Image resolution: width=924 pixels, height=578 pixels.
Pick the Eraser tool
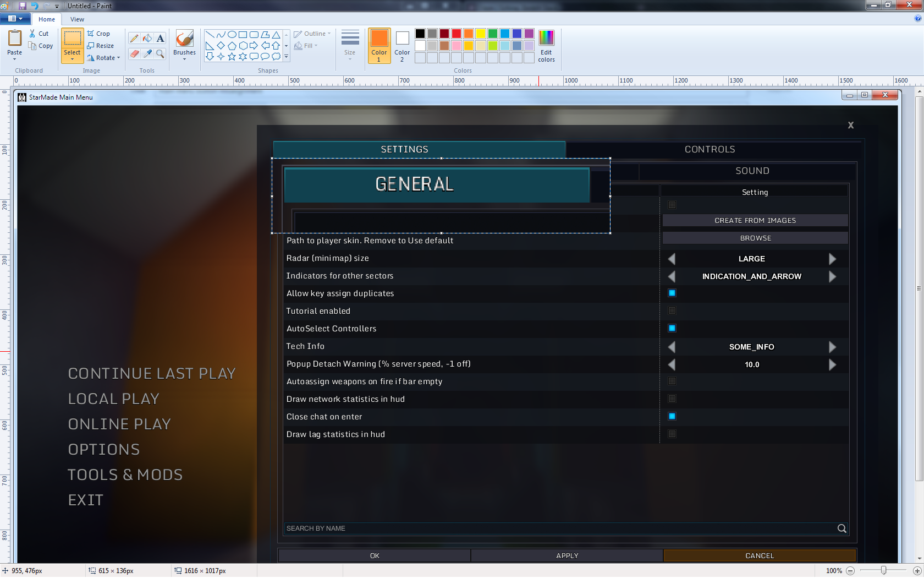click(x=134, y=53)
